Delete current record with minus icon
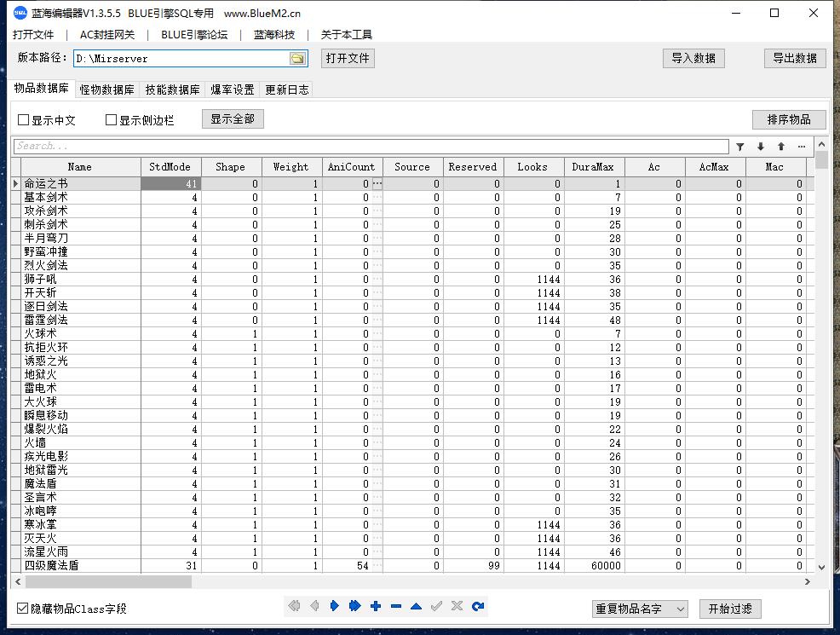Image resolution: width=840 pixels, height=635 pixels. (x=396, y=606)
